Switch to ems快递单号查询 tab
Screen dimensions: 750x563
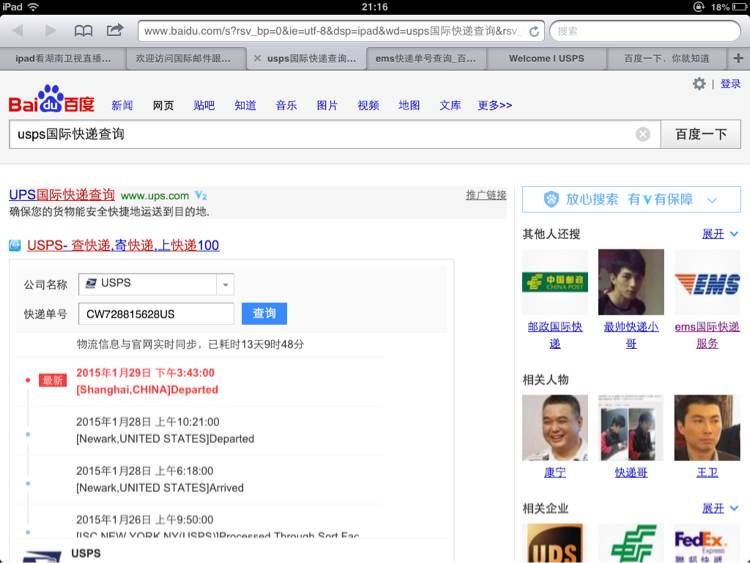click(427, 58)
